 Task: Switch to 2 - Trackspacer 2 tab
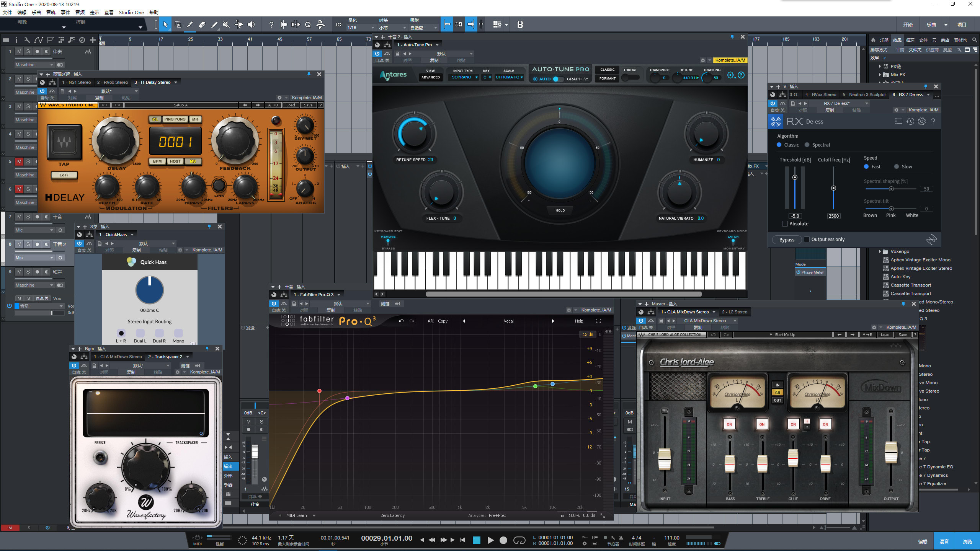tap(165, 357)
